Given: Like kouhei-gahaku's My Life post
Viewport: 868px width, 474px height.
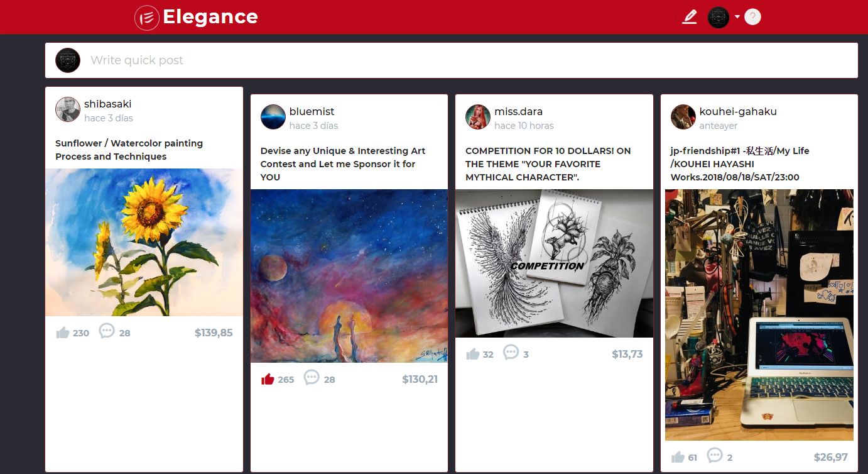Looking at the screenshot, I should [x=678, y=457].
